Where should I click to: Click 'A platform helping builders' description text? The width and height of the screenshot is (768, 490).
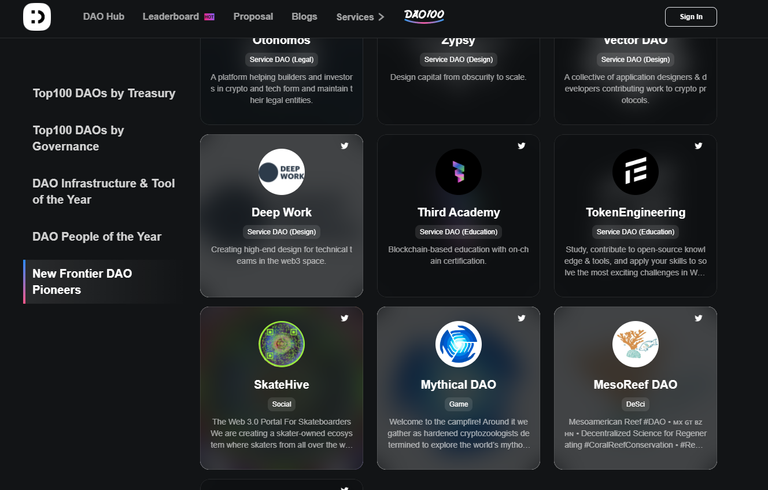[282, 88]
